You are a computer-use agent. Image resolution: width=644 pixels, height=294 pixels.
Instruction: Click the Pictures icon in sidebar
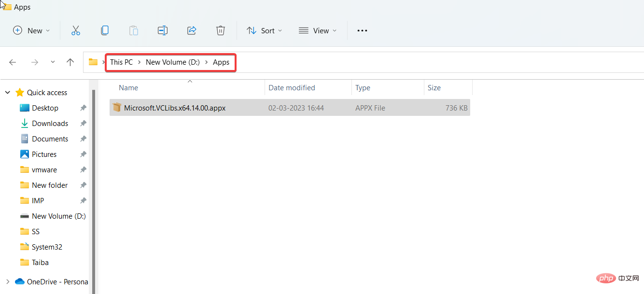[25, 154]
